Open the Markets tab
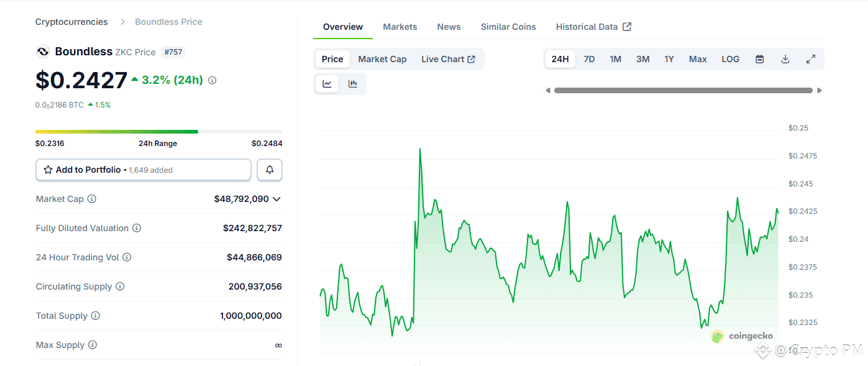The width and height of the screenshot is (868, 366). [x=400, y=27]
